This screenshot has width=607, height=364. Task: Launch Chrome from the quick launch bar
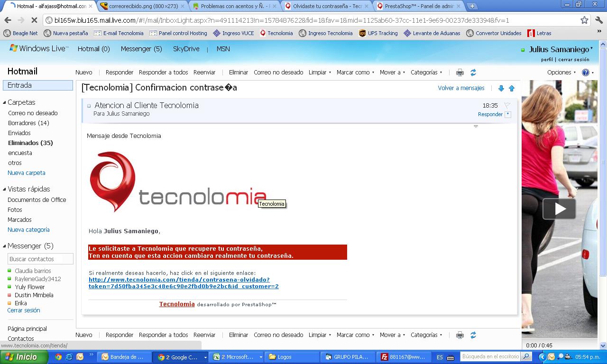tap(59, 357)
